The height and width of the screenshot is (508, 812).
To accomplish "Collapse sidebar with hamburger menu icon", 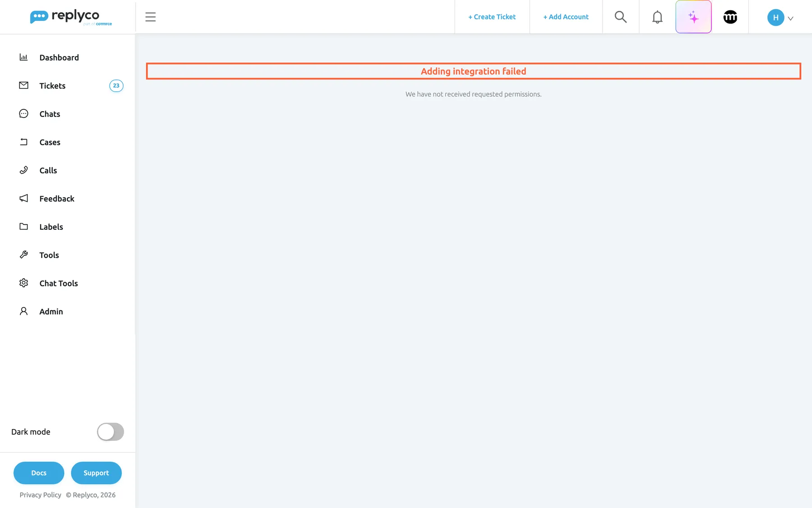I will click(150, 17).
